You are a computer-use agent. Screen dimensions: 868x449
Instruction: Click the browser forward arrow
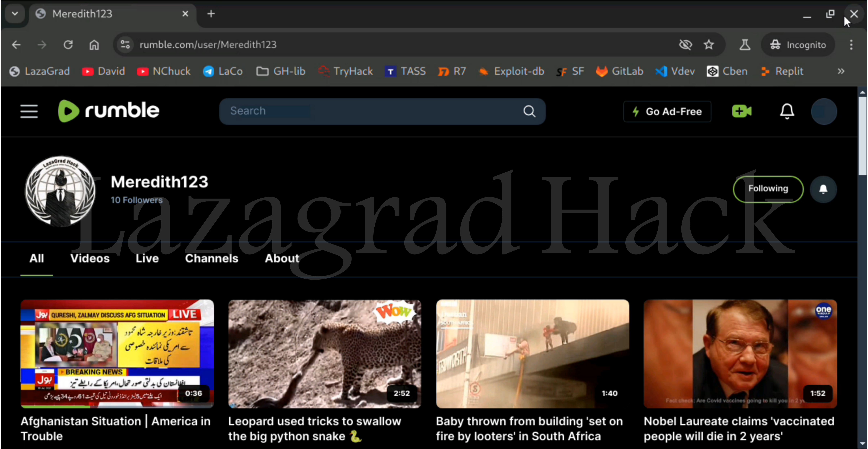42,45
